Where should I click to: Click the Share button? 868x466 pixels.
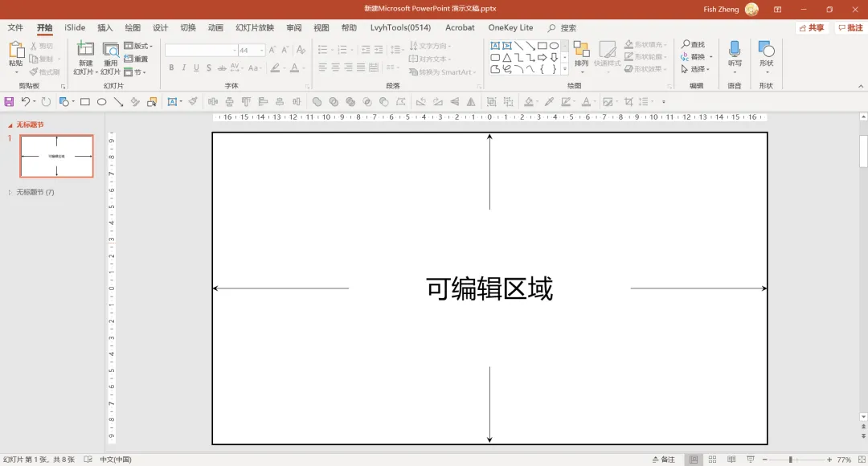(x=812, y=27)
